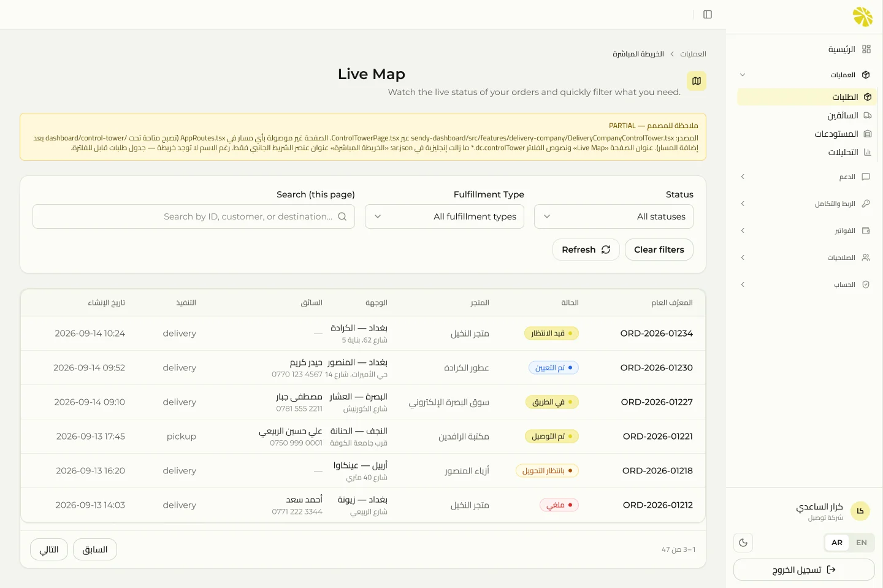The width and height of the screenshot is (883, 588).
Task: Expand the الفواتير section chevron
Action: click(x=743, y=231)
